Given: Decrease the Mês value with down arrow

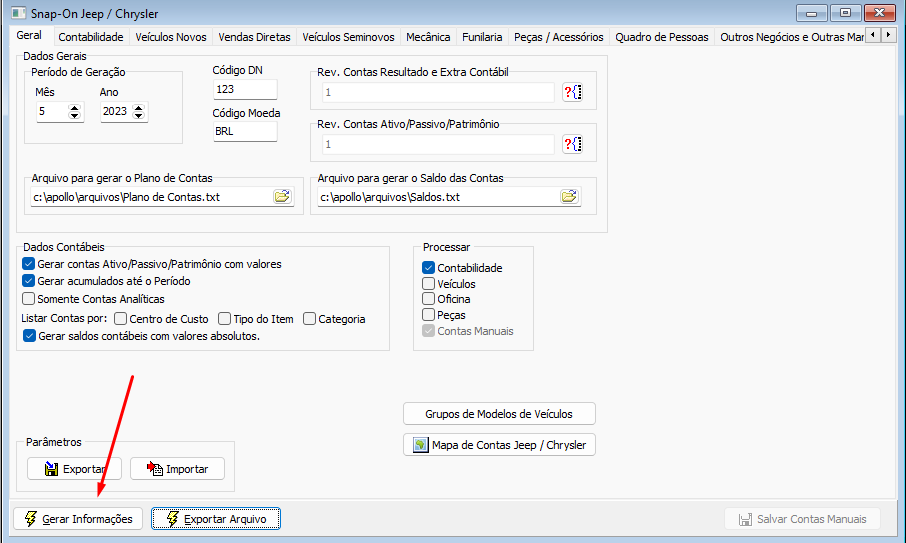Looking at the screenshot, I should click(x=75, y=116).
